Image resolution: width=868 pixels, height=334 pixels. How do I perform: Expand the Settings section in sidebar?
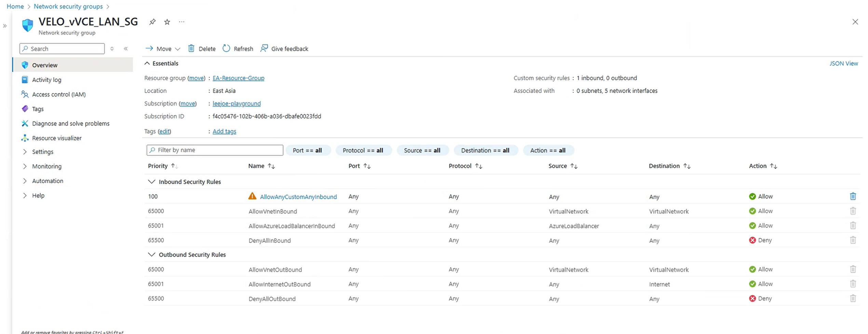(x=42, y=152)
